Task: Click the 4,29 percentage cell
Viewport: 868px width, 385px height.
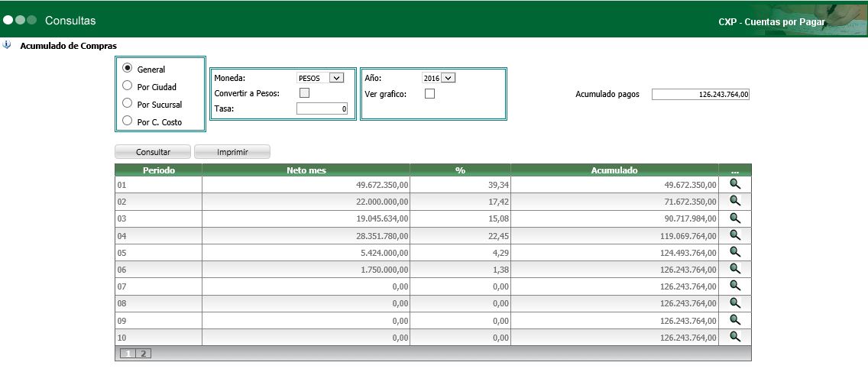Action: click(460, 253)
